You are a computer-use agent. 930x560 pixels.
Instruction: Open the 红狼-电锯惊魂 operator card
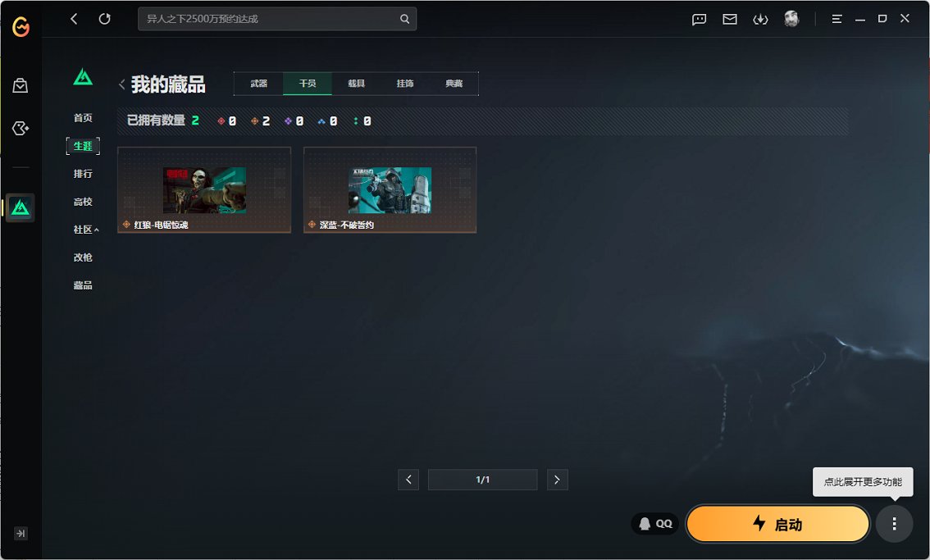pos(204,190)
